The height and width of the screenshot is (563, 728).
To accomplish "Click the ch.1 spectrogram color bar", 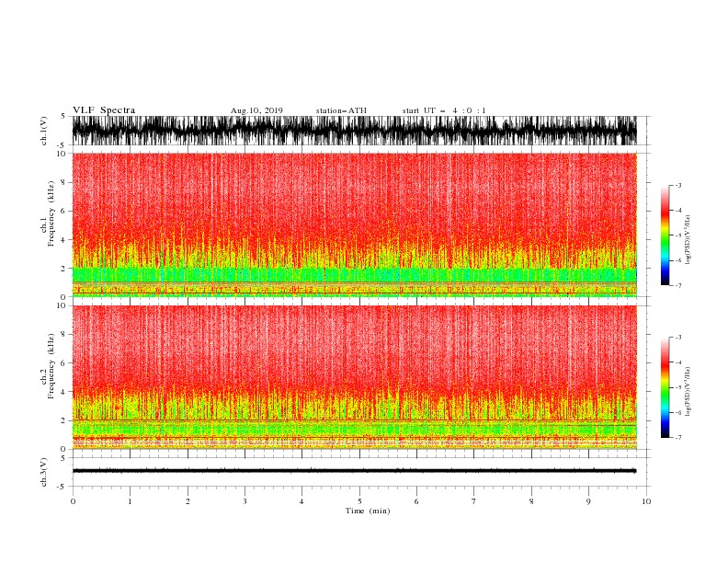I will (665, 236).
